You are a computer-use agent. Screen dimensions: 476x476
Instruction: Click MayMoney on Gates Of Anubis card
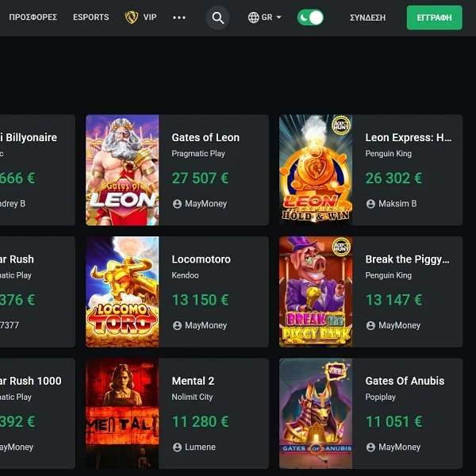click(x=400, y=447)
